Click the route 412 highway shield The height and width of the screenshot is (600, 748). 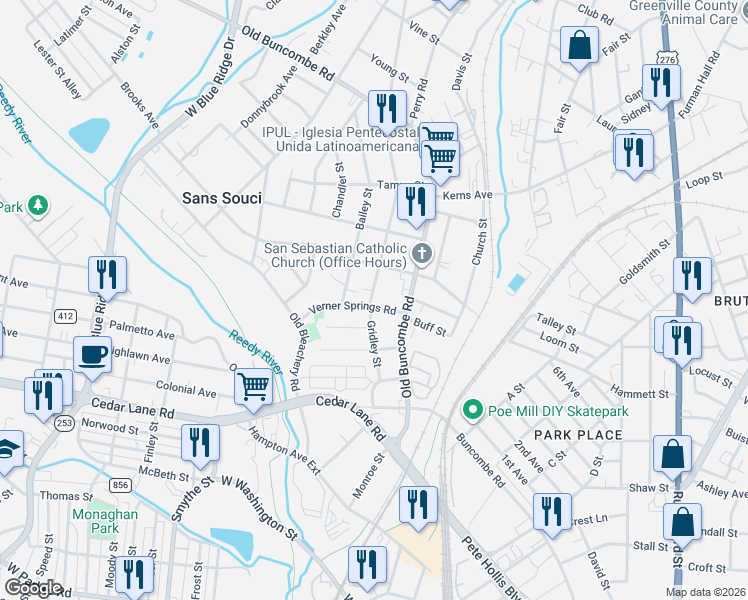[x=65, y=316]
